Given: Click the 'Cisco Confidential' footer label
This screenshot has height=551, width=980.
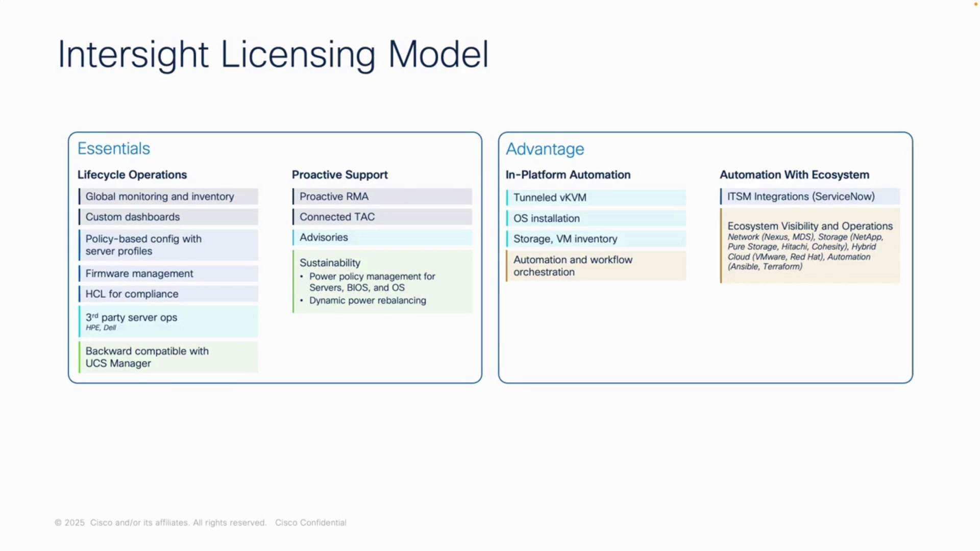Looking at the screenshot, I should pyautogui.click(x=311, y=522).
